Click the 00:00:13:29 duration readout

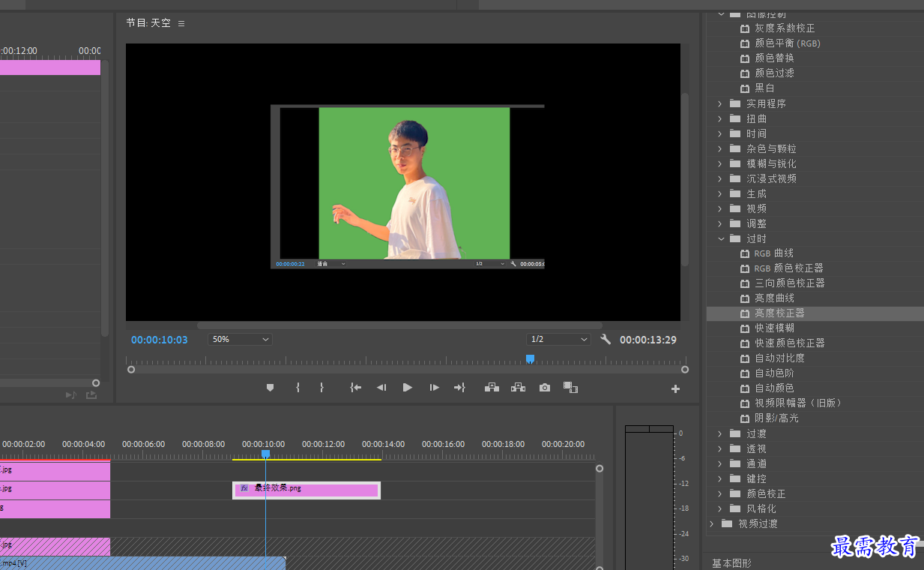(648, 340)
